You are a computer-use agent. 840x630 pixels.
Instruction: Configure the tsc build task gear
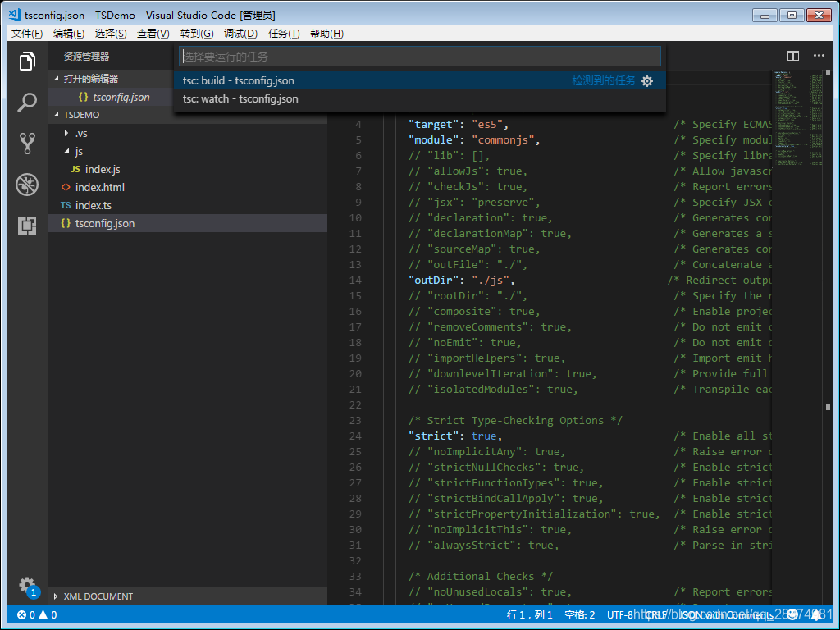coord(647,81)
